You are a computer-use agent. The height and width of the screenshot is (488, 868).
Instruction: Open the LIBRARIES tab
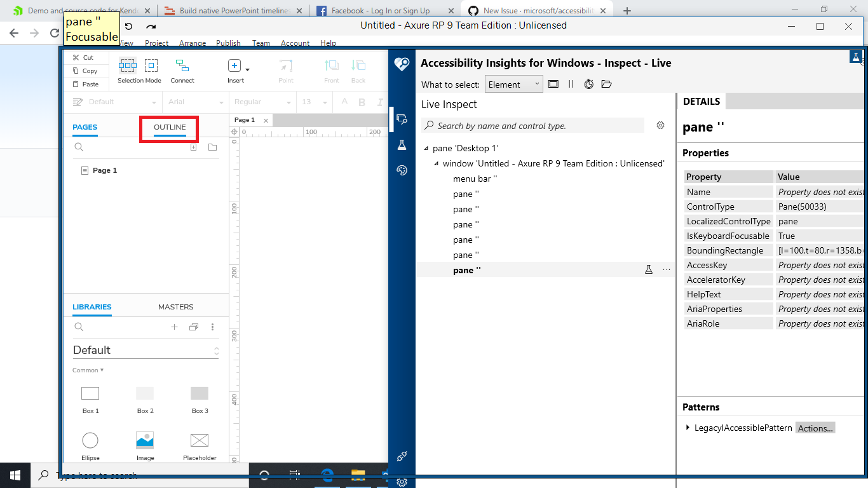92,307
